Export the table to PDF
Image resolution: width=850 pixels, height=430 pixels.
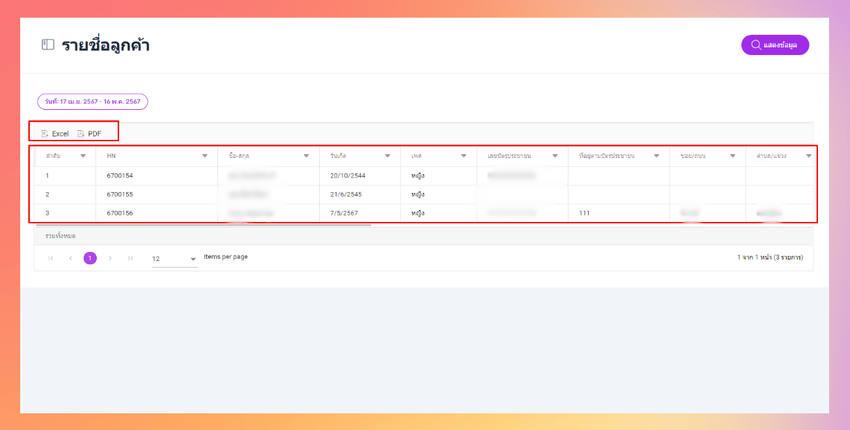[x=89, y=133]
